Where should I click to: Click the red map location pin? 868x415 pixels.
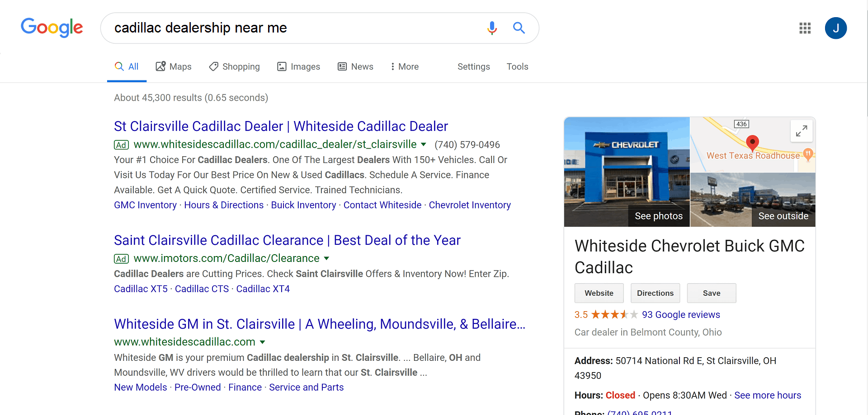pos(752,142)
